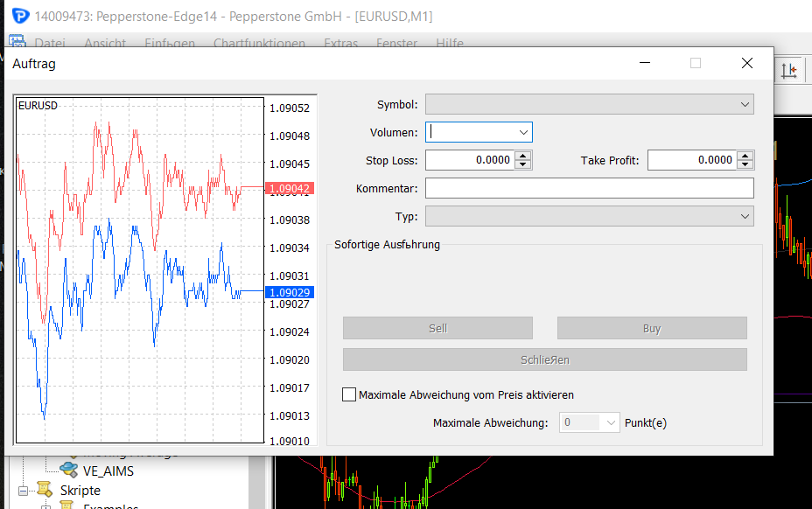812x509 pixels.
Task: Open the Fenster menu
Action: coord(396,43)
